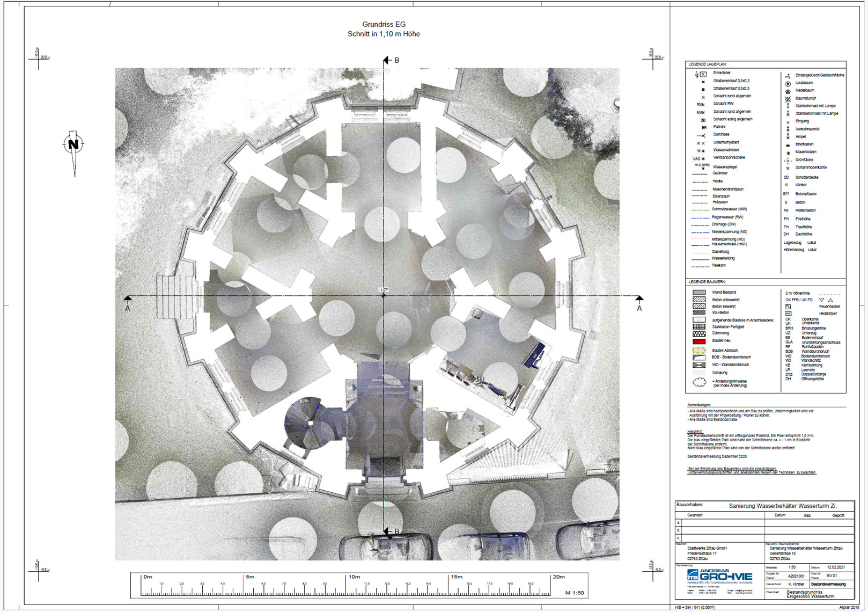868x612 pixels.
Task: Click the 'Anmerkungen:' heading
Action: (x=699, y=405)
